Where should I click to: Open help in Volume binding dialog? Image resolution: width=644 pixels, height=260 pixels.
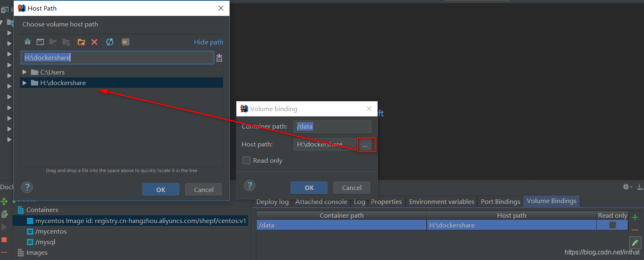[250, 186]
